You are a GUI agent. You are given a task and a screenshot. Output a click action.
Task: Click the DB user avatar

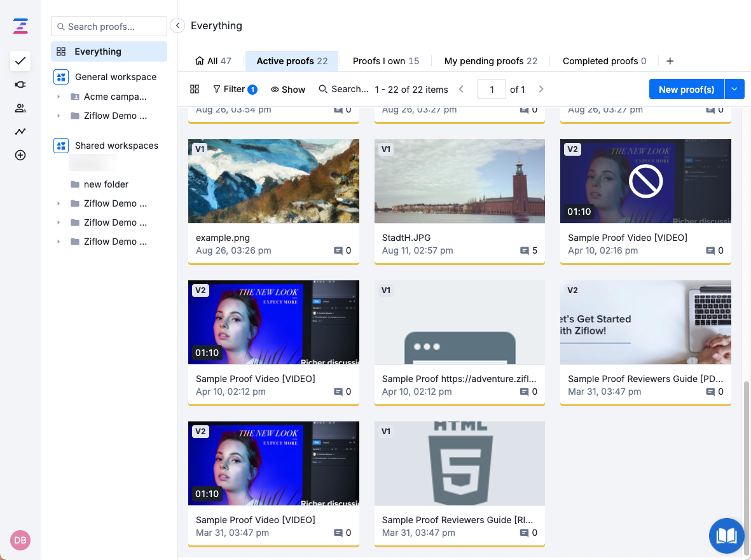20,540
